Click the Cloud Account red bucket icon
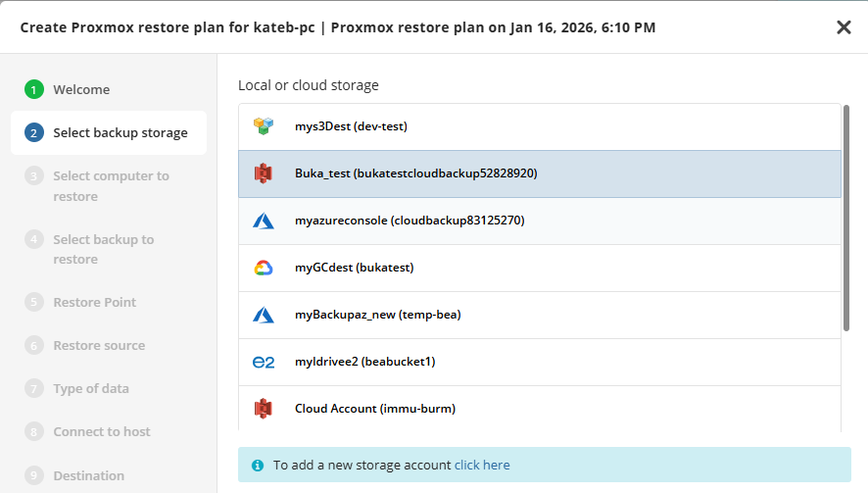868x493 pixels. (x=263, y=409)
